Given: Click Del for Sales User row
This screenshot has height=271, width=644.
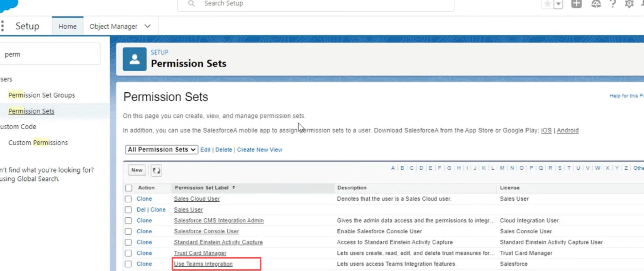Looking at the screenshot, I should [141, 209].
